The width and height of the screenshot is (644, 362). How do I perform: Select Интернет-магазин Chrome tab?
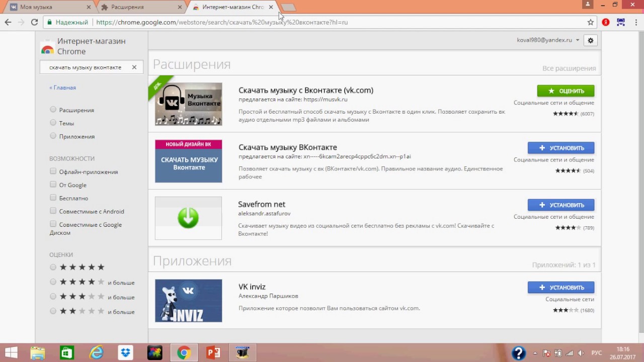pyautogui.click(x=232, y=7)
